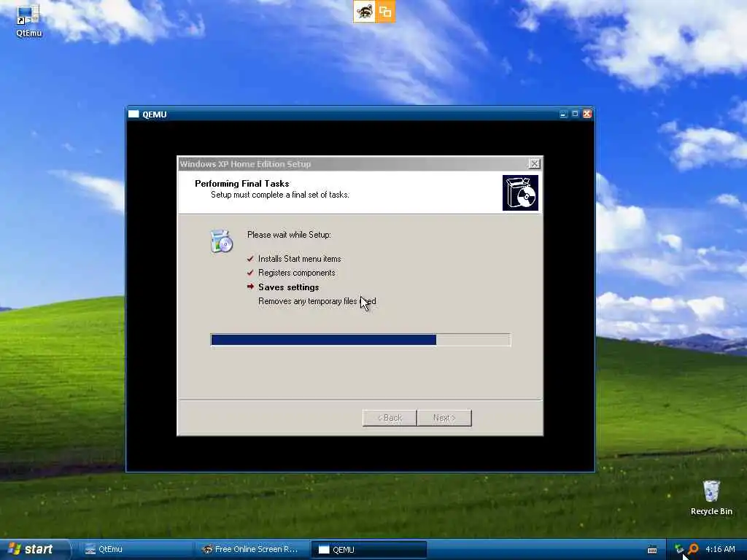Close the Windows XP Home Edition Setup dialog
The width and height of the screenshot is (747, 560).
pyautogui.click(x=535, y=164)
